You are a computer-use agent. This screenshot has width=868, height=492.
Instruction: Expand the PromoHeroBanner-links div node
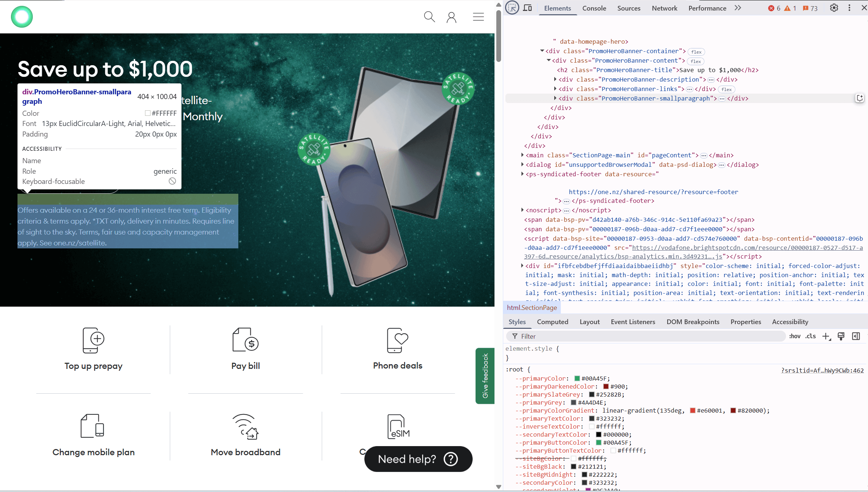click(555, 89)
